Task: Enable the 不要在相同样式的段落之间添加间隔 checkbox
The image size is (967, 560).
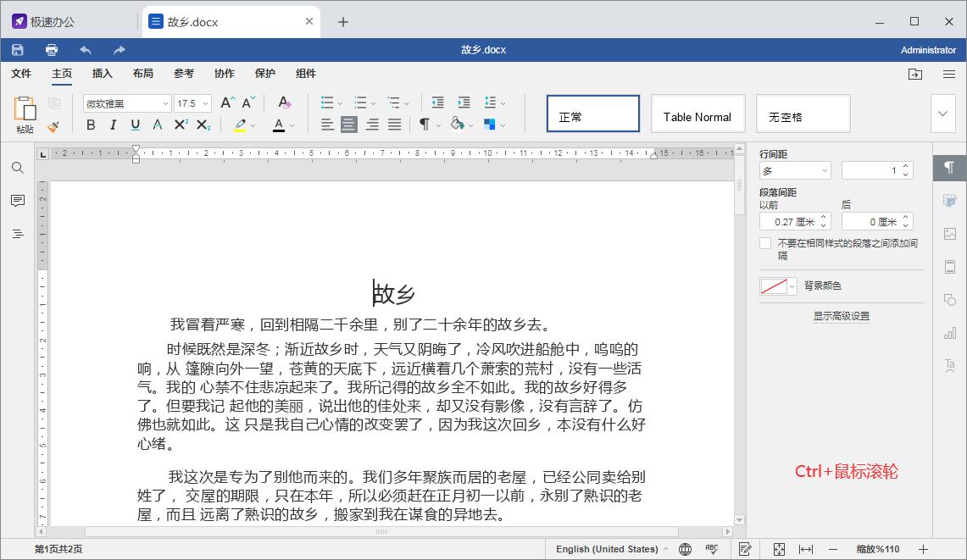Action: 765,242
